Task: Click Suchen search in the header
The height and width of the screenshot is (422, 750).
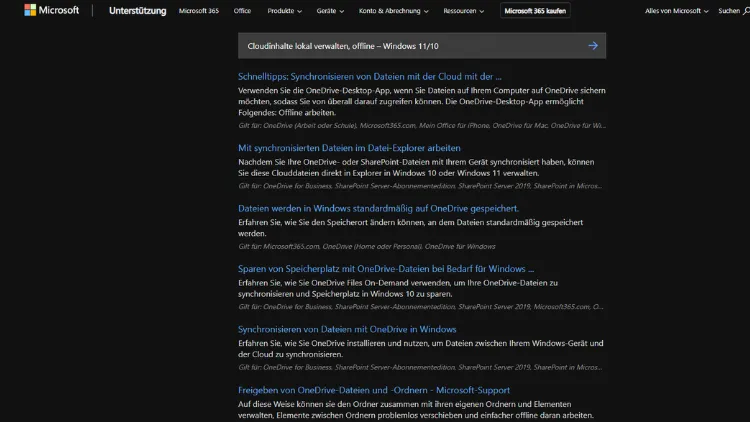Action: tap(734, 11)
